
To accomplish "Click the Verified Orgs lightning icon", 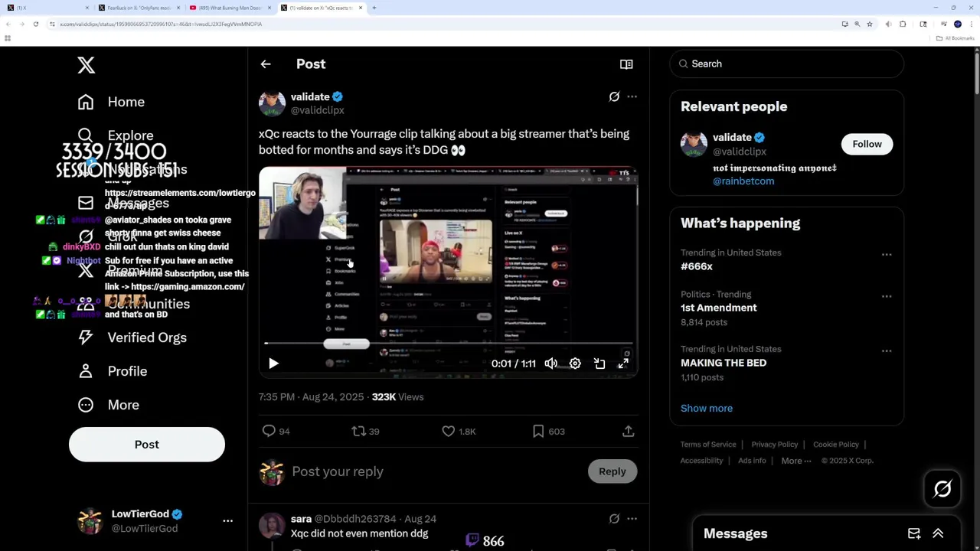I will pyautogui.click(x=86, y=337).
